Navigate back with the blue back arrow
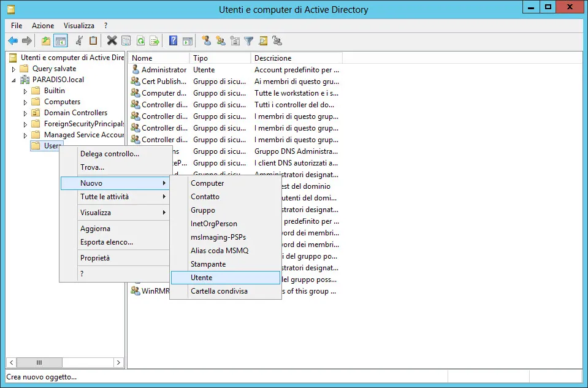The image size is (588, 388). click(12, 41)
